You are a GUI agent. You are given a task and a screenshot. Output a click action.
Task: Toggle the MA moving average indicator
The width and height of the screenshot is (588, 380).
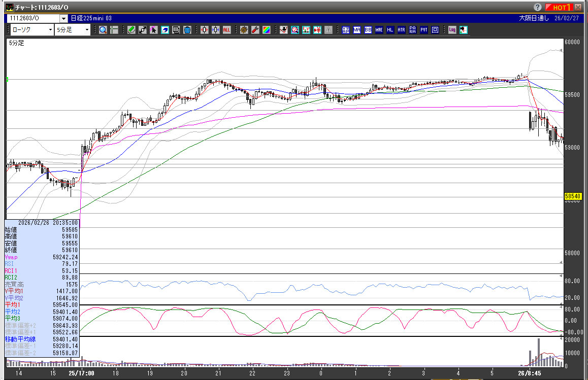(357, 30)
